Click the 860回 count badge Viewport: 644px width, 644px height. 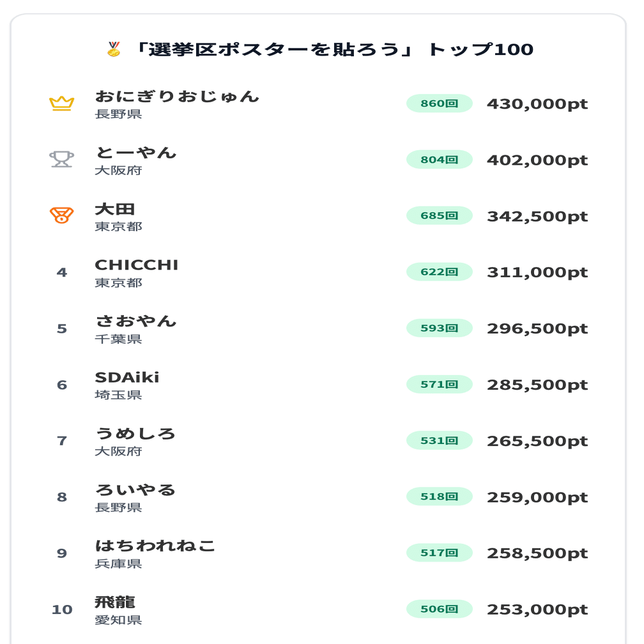click(x=439, y=103)
